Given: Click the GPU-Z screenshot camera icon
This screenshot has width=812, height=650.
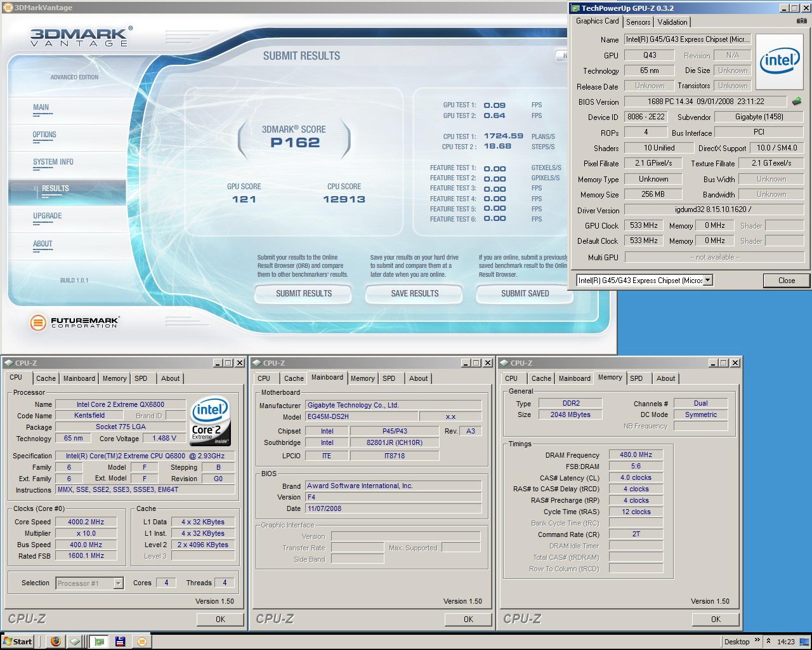Looking at the screenshot, I should tap(801, 21).
